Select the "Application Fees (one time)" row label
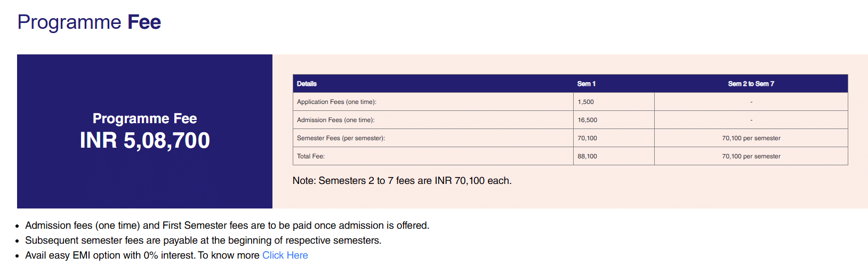Image resolution: width=868 pixels, height=265 pixels. tap(336, 102)
